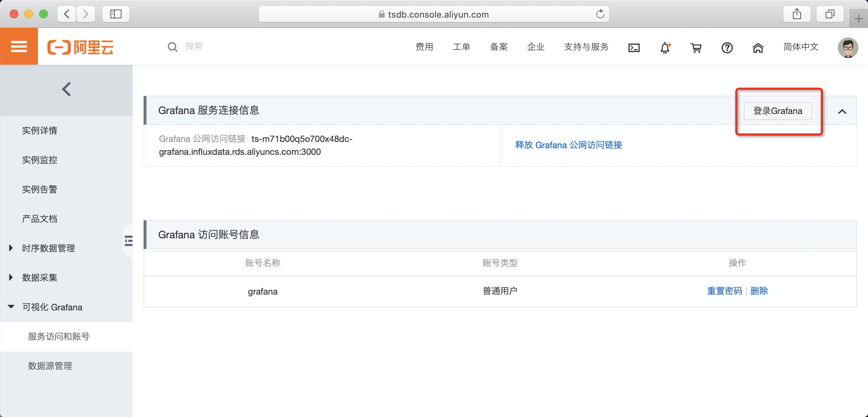The width and height of the screenshot is (868, 417).
Task: Click 删除 for grafana account
Action: 759,291
